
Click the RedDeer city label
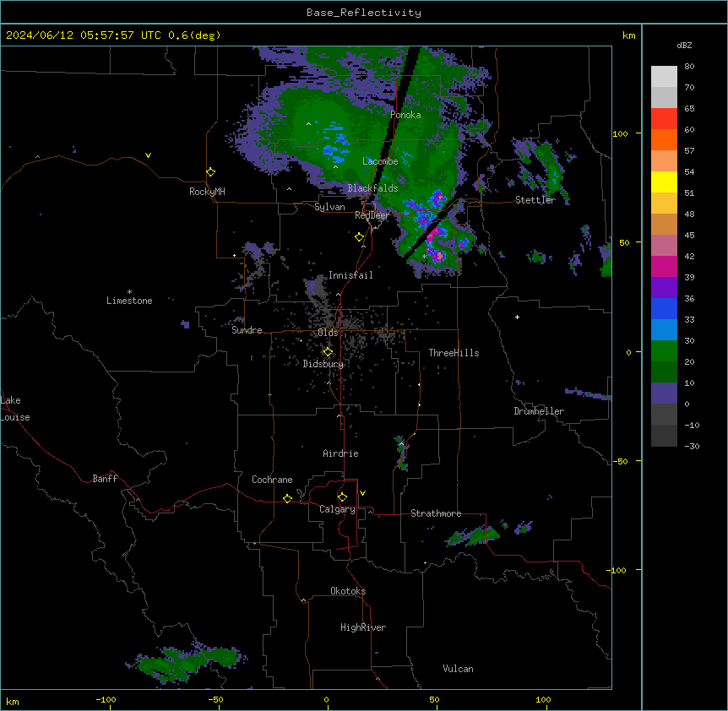pyautogui.click(x=372, y=215)
